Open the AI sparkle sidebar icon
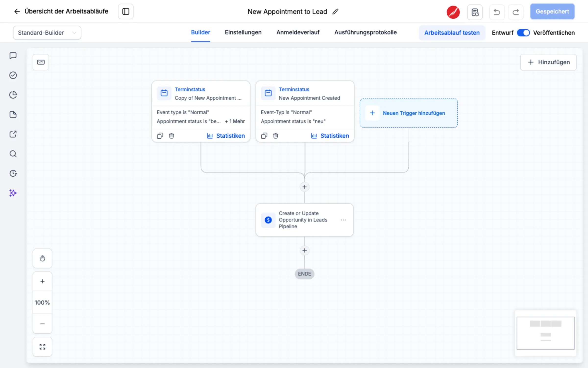Viewport: 588px width, 368px height. [x=13, y=193]
